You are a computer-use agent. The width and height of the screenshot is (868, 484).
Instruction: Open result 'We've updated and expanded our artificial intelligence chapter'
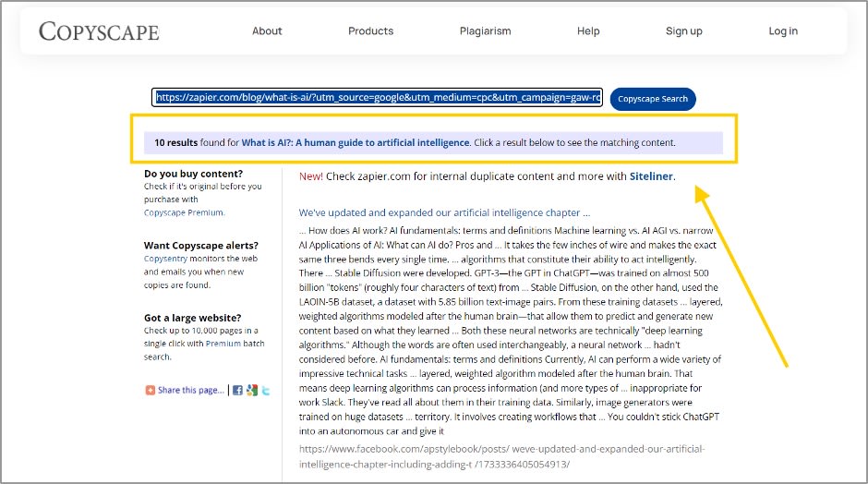point(444,212)
